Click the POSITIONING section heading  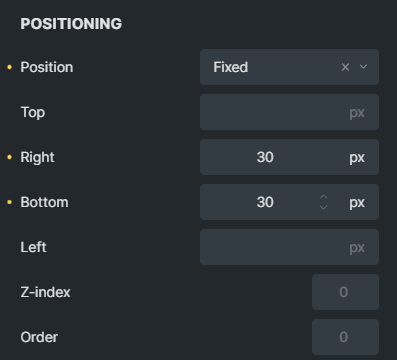71,24
